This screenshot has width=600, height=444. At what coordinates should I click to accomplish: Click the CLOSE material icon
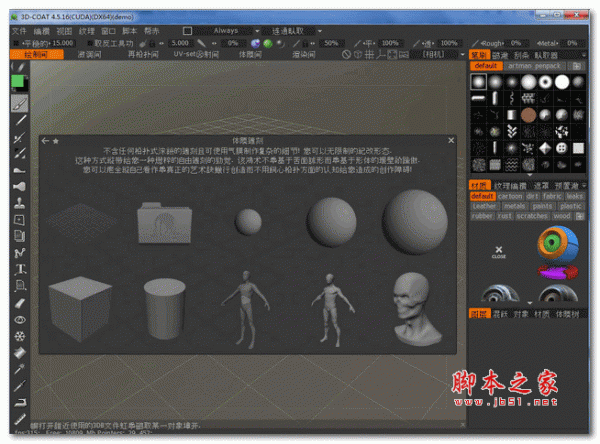[x=498, y=252]
